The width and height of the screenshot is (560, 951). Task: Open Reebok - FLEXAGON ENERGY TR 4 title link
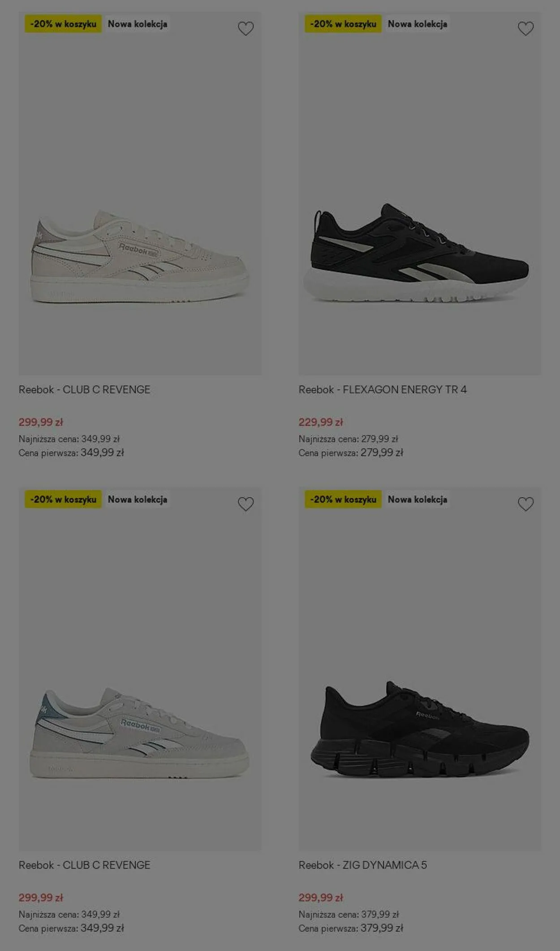(x=383, y=390)
